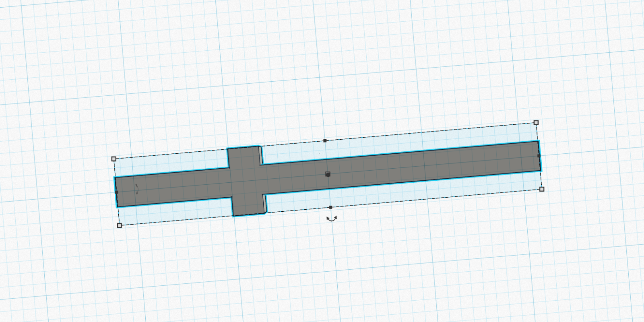Screen dimensions: 644x322
Task: Select the grey cross-shaped guard section of the shape
Action: (246, 181)
